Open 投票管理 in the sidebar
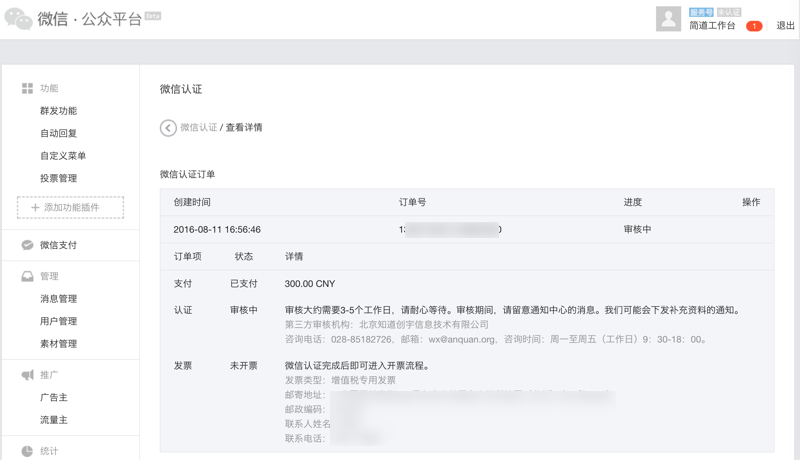800x460 pixels. point(58,178)
